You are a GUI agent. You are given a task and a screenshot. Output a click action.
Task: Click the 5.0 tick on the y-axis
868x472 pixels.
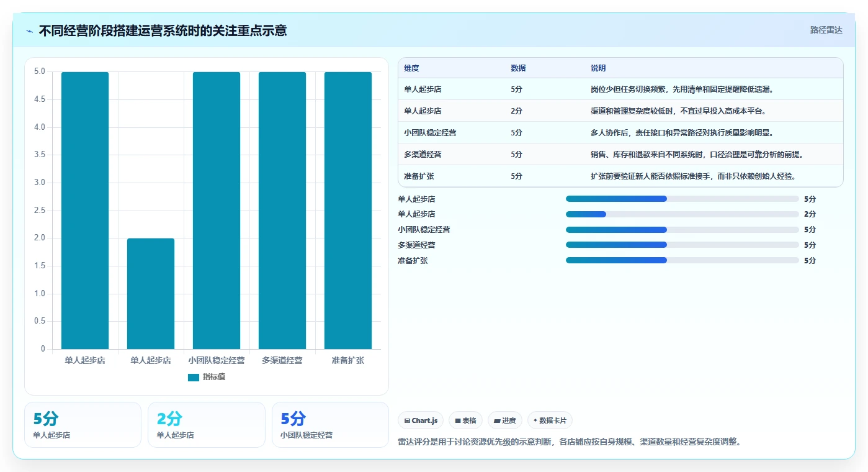tap(40, 71)
